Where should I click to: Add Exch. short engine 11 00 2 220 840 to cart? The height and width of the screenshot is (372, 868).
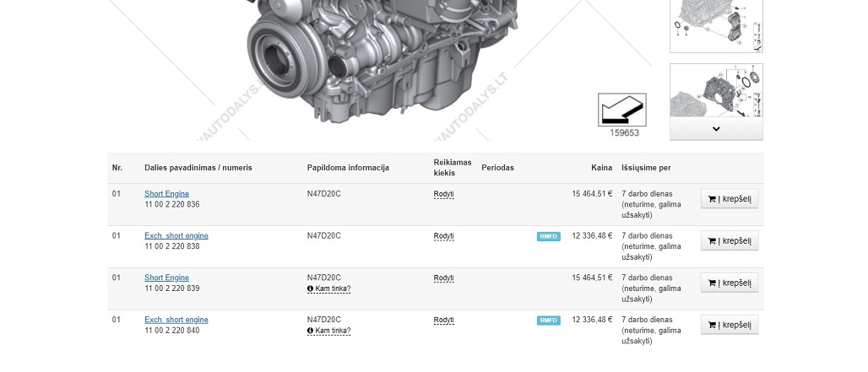point(730,326)
